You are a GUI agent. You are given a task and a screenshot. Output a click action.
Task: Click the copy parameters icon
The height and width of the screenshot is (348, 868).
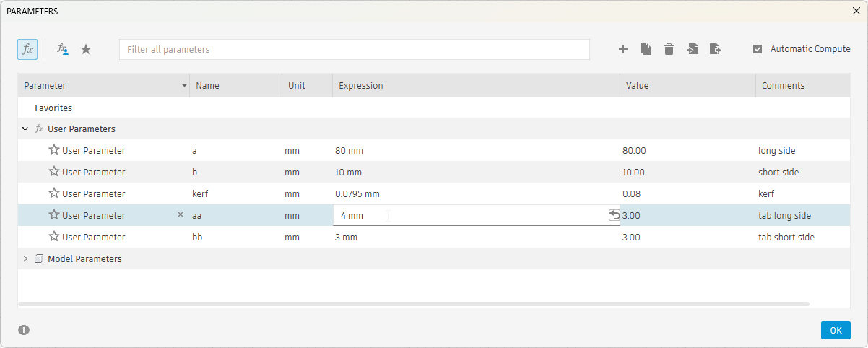(646, 49)
